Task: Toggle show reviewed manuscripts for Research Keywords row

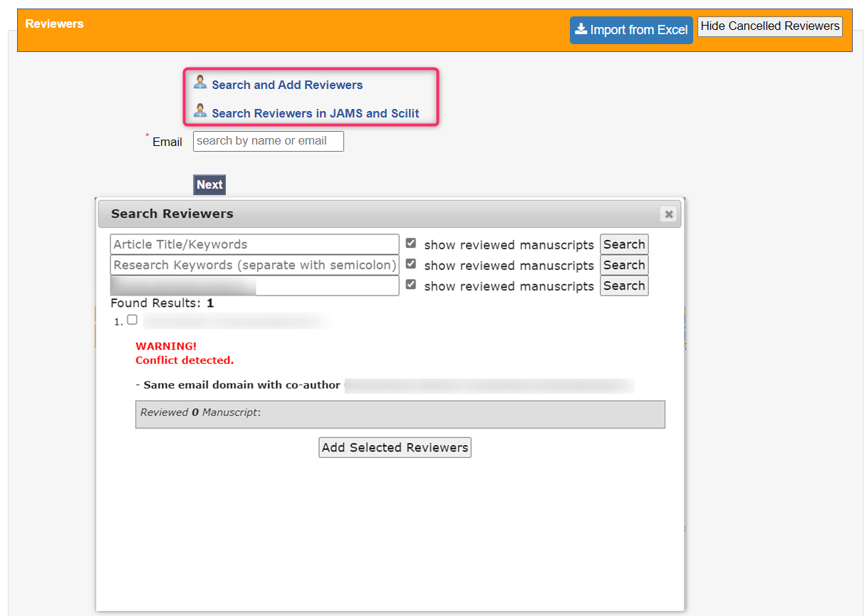Action: click(x=410, y=264)
